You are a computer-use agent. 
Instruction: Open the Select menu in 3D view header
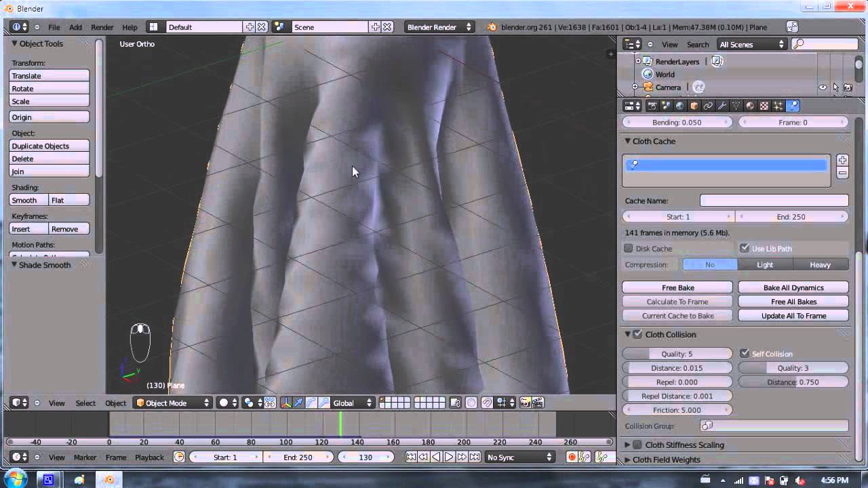[x=85, y=403]
